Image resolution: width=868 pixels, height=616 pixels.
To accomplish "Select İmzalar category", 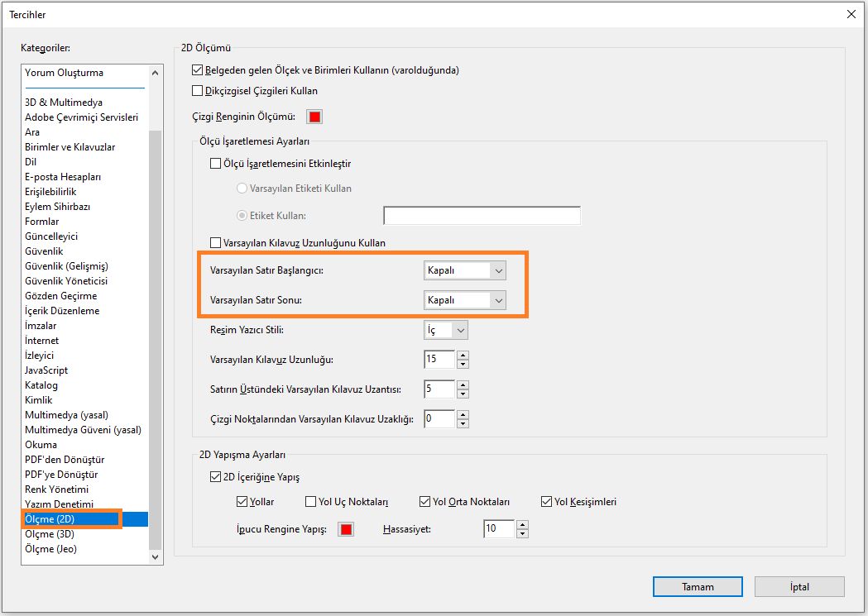I will click(41, 326).
